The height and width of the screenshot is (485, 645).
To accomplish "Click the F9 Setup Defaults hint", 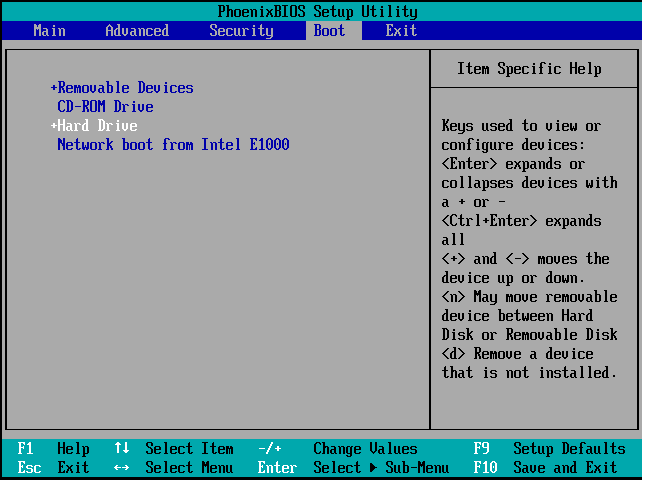I will pyautogui.click(x=549, y=448).
